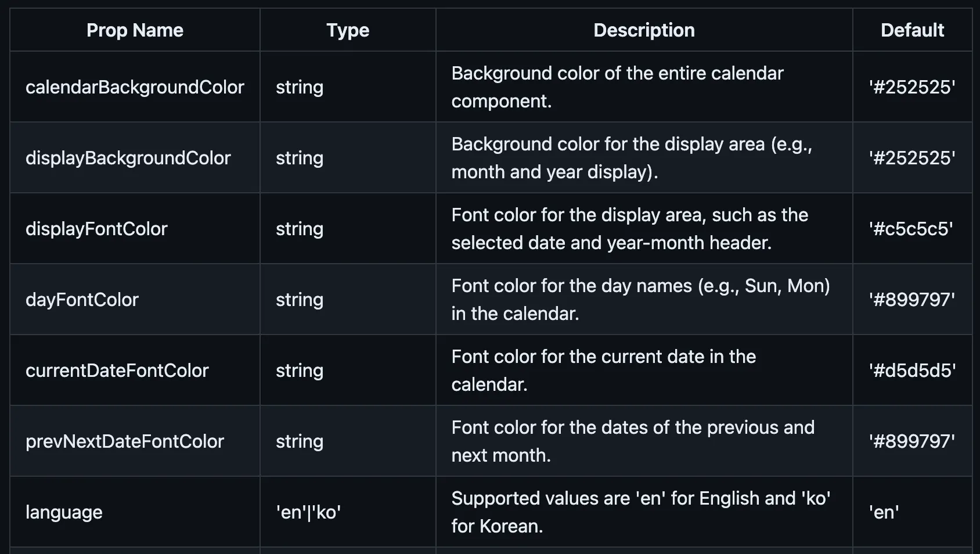Click the string type in the dayFontColor row
Viewport: 980px width, 554px height.
coord(300,300)
